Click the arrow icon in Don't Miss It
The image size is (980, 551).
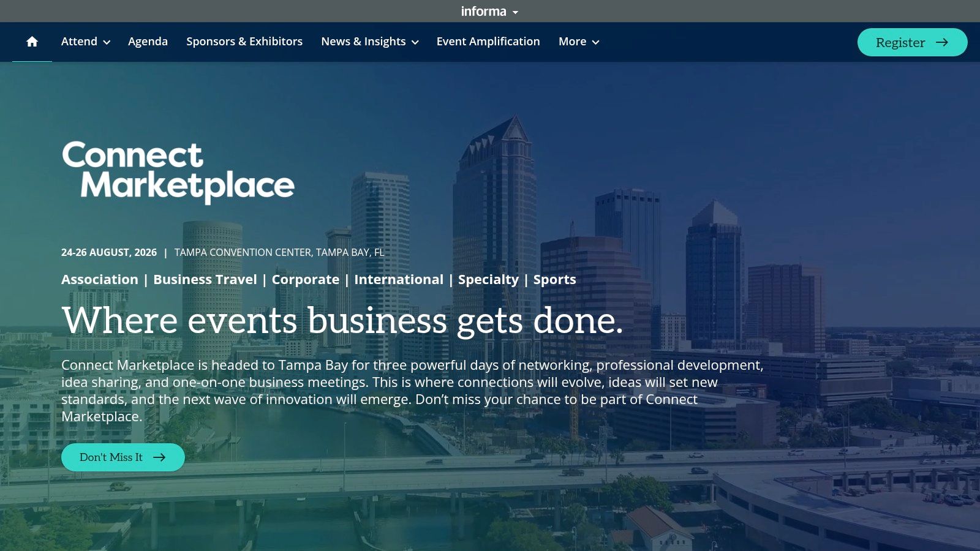click(159, 457)
